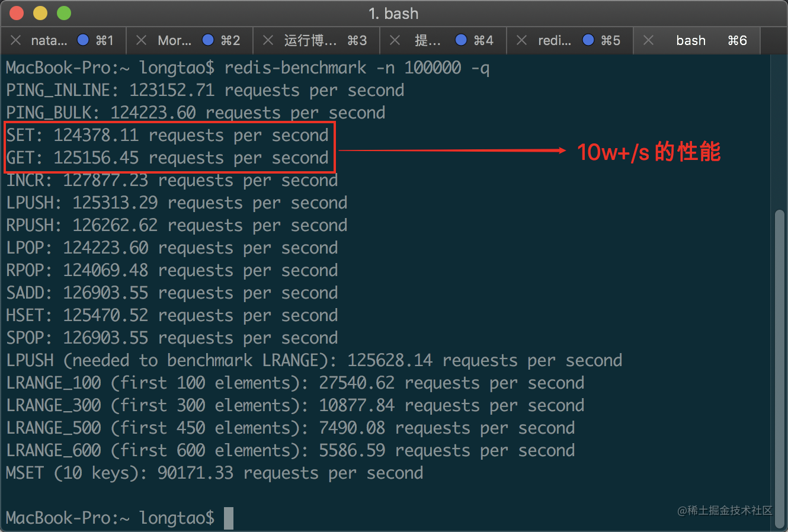This screenshot has height=532, width=788.
Task: Activate the "bash" tab
Action: point(690,40)
